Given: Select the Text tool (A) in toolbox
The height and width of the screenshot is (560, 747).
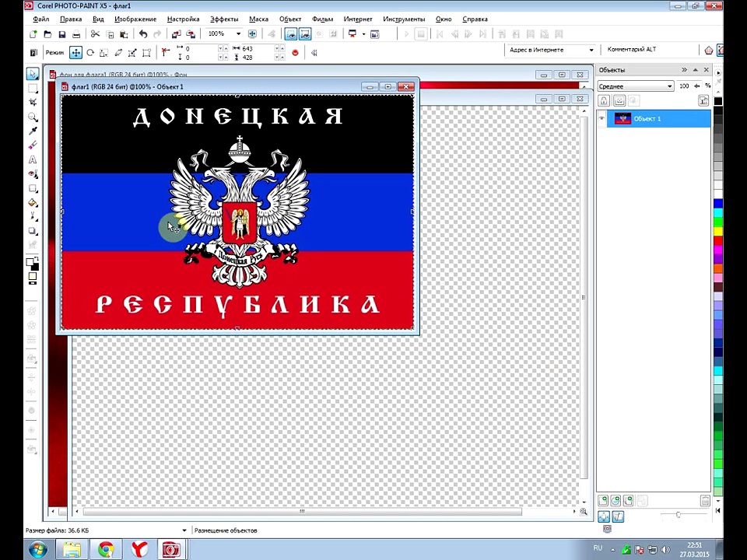Looking at the screenshot, I should 33,159.
